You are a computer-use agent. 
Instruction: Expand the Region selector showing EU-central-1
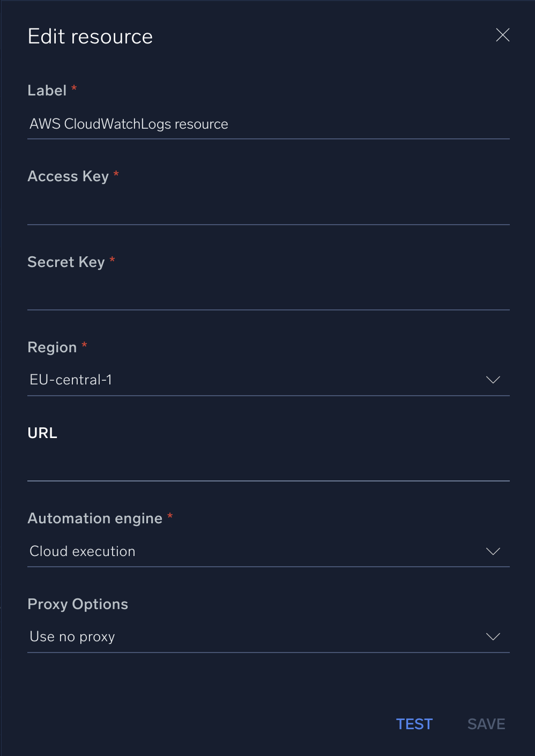[268, 380]
